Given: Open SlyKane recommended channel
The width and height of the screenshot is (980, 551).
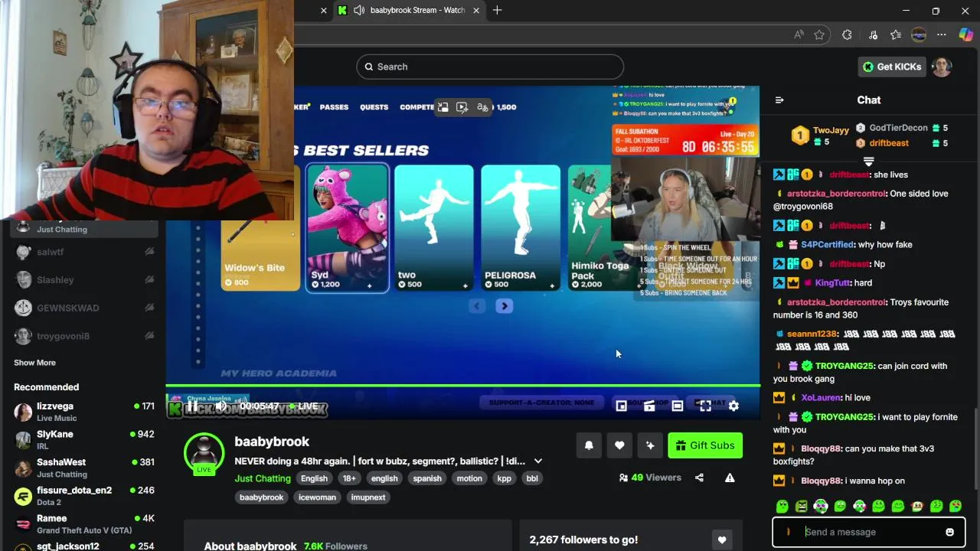Looking at the screenshot, I should [x=83, y=439].
